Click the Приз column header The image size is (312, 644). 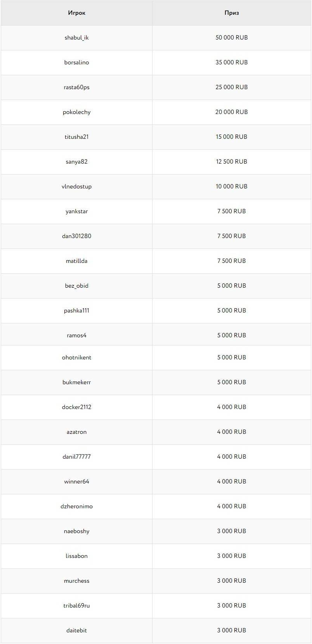[x=231, y=13]
